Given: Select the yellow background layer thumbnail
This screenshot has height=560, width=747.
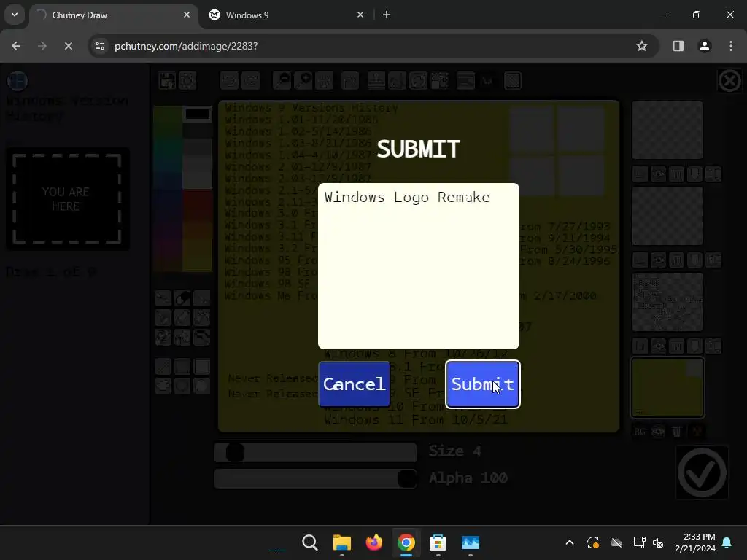Looking at the screenshot, I should [x=667, y=388].
